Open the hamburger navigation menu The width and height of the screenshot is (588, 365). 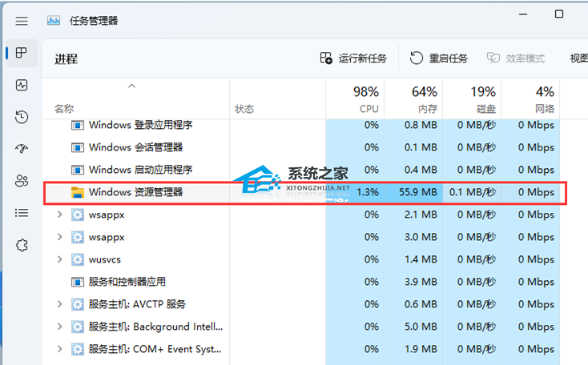point(22,21)
